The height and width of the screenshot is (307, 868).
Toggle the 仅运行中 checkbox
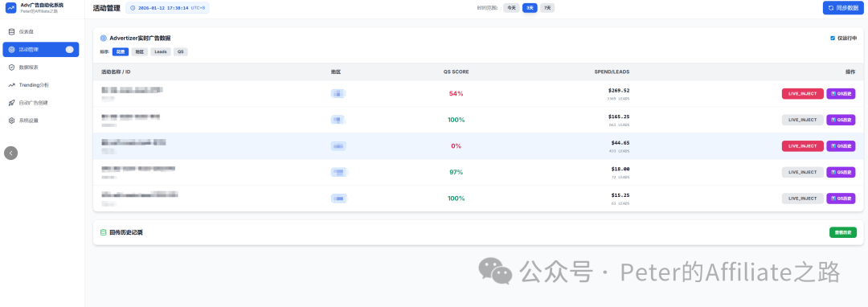pos(833,38)
